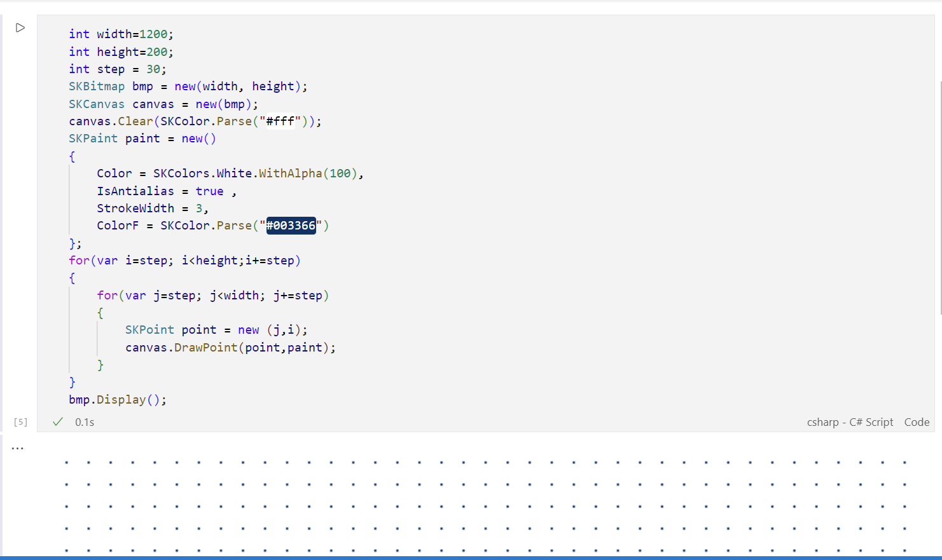
Task: Place cursor on 'int step = 30;' line
Action: click(118, 69)
